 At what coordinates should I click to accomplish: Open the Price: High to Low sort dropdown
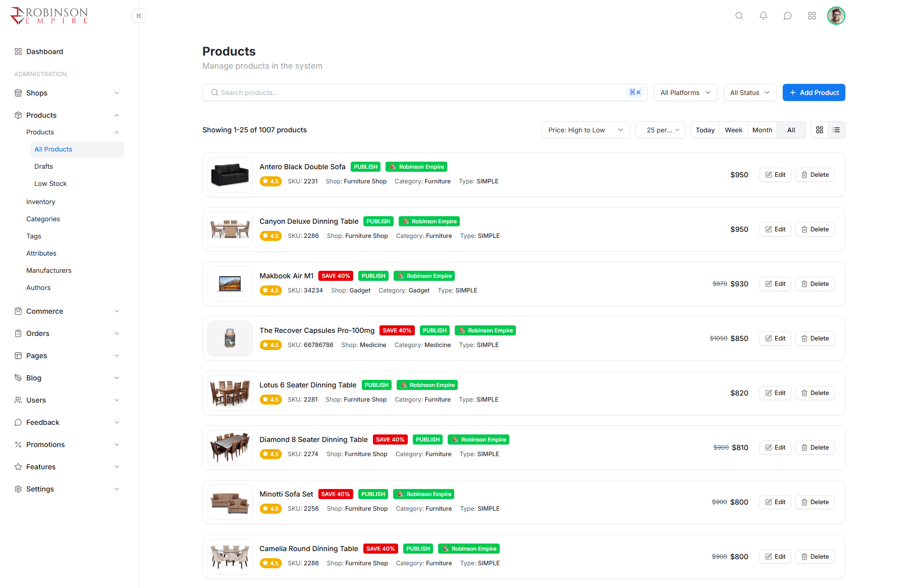pyautogui.click(x=585, y=130)
